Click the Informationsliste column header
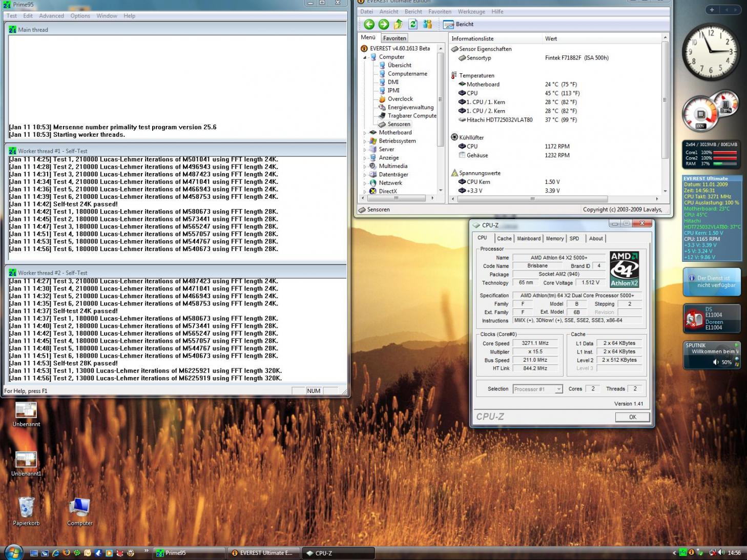This screenshot has height=560, width=747. (x=495, y=38)
